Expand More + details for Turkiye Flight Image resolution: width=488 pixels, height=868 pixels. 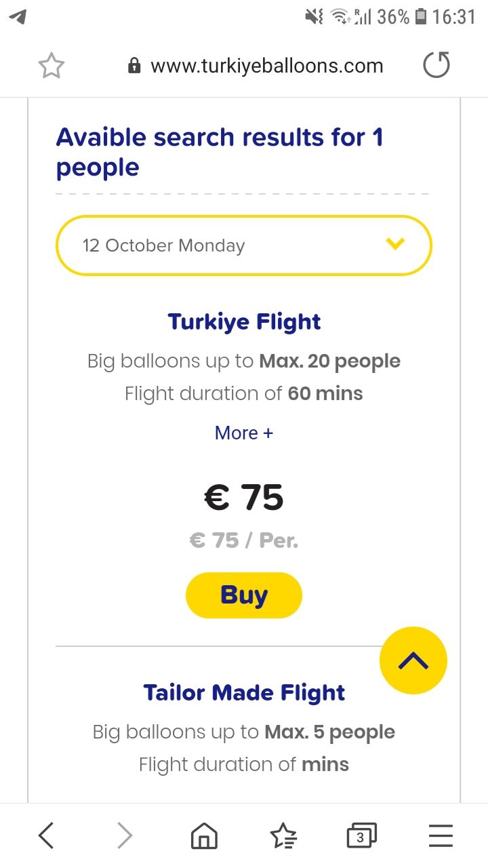pos(244,433)
